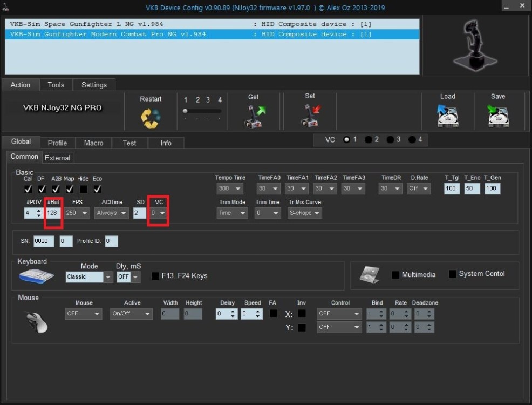
Task: Click the 1-4 selector slider track
Action: pos(202,111)
